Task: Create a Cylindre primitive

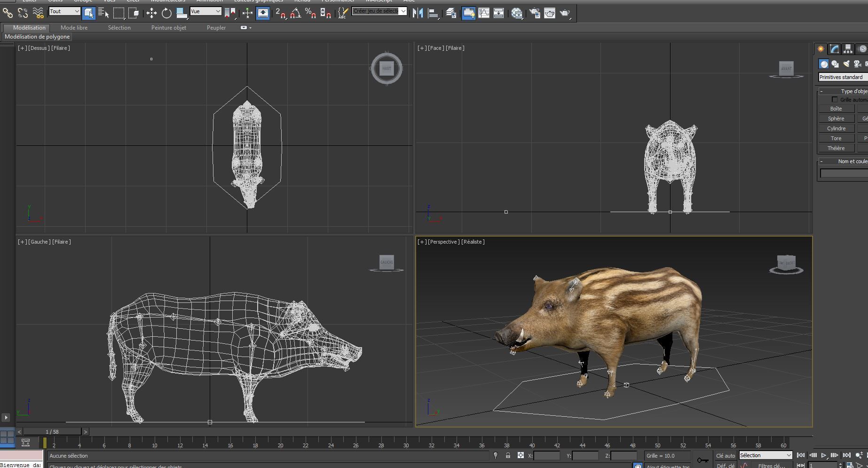Action: [836, 128]
